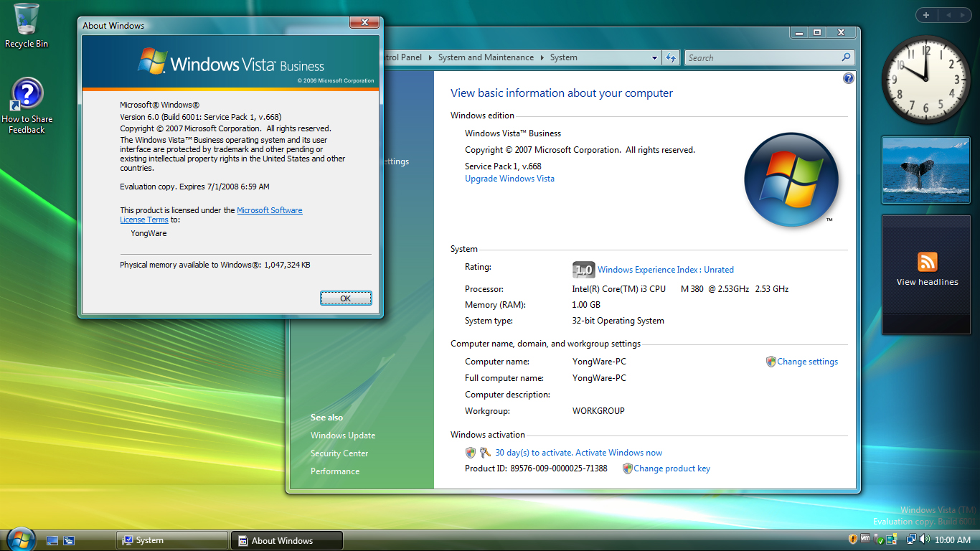Click OK in the About Windows dialog
The image size is (980, 551).
[x=346, y=298]
